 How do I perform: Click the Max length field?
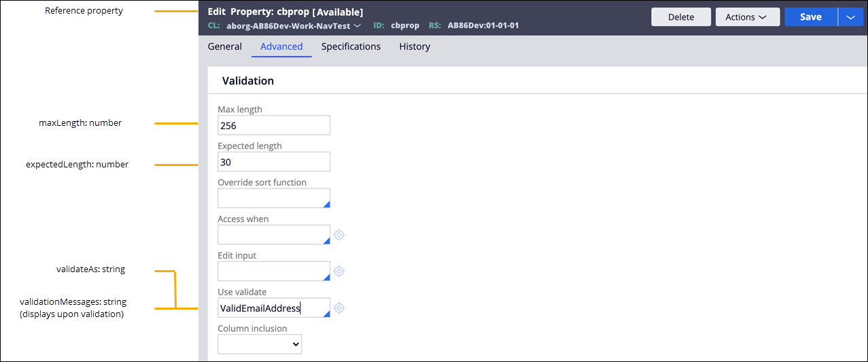(x=273, y=125)
